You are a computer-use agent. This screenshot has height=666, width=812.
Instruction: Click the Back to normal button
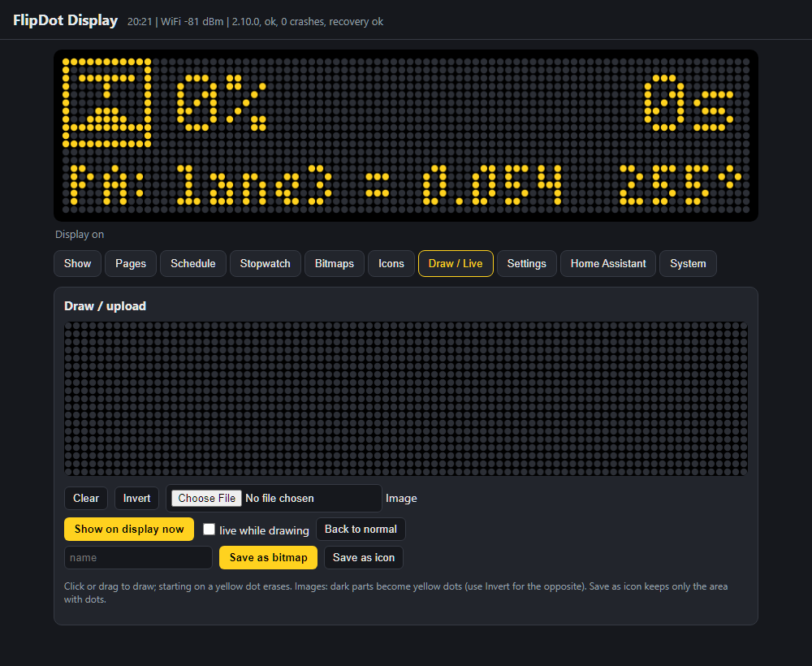pyautogui.click(x=361, y=530)
